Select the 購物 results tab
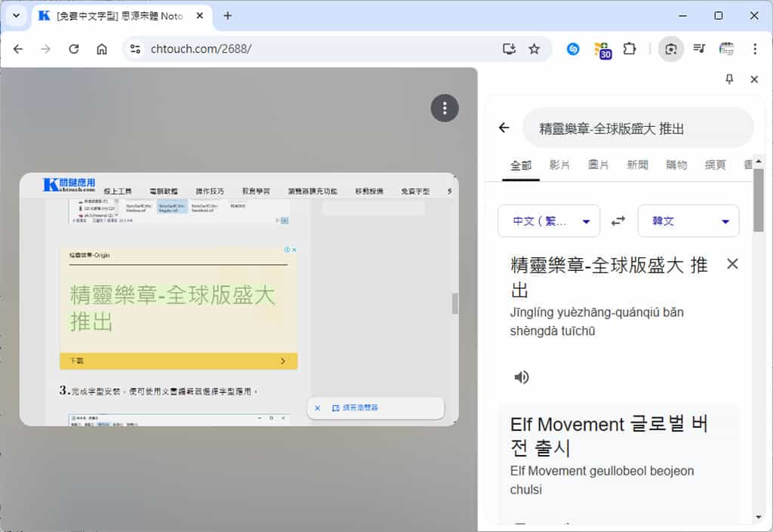773x532 pixels. (676, 165)
